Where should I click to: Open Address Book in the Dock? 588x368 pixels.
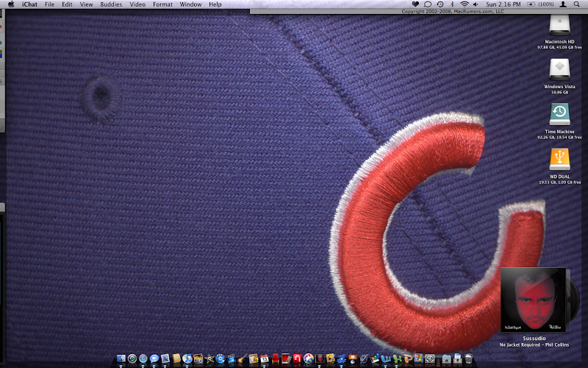tap(176, 358)
